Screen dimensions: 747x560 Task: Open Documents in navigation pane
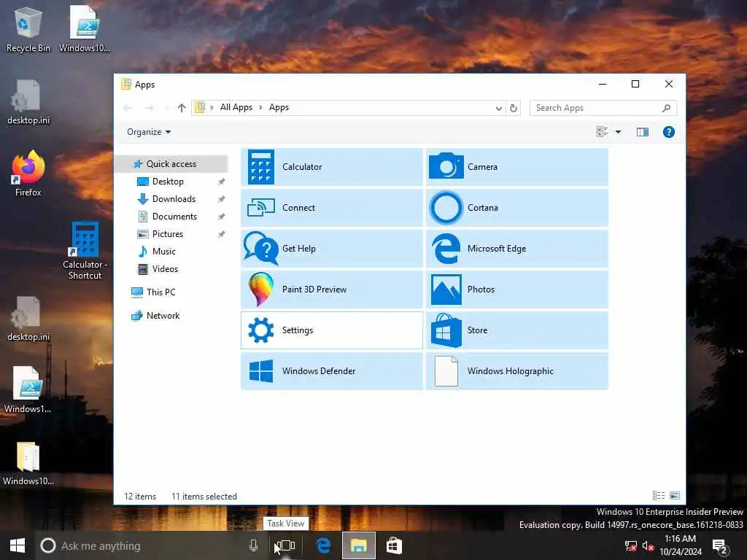point(174,217)
